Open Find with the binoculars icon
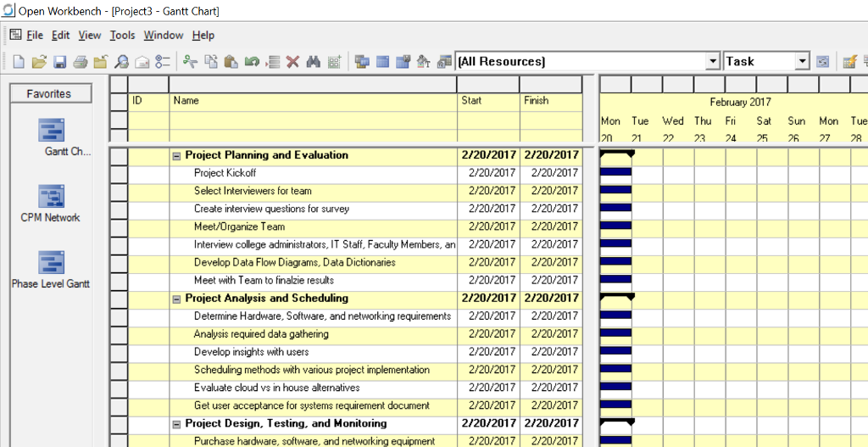Screen dimensions: 868x447 coord(314,61)
